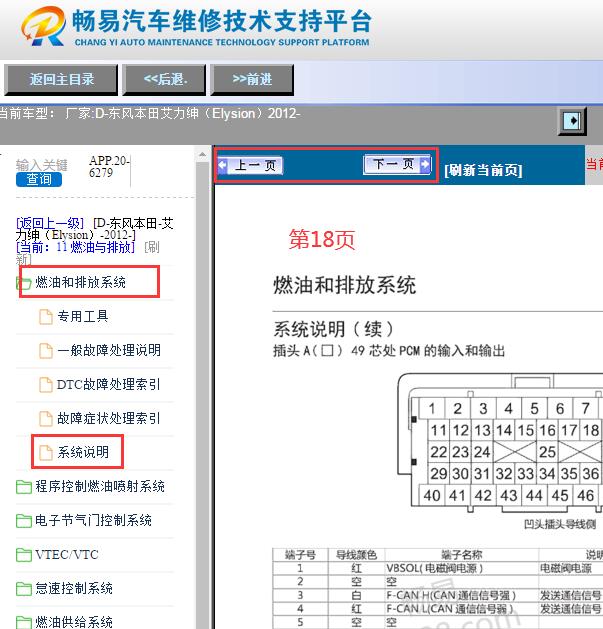
Task: Click the page icon beside 系统说明
Action: 46,452
